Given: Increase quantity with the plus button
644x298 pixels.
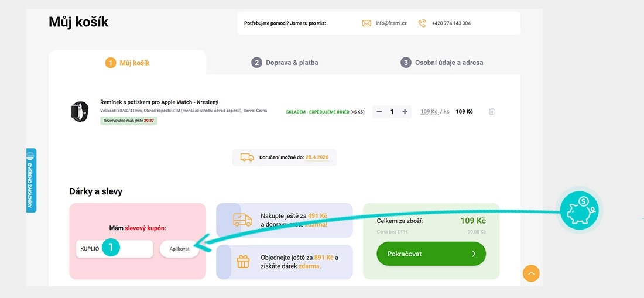Looking at the screenshot, I should pos(405,112).
